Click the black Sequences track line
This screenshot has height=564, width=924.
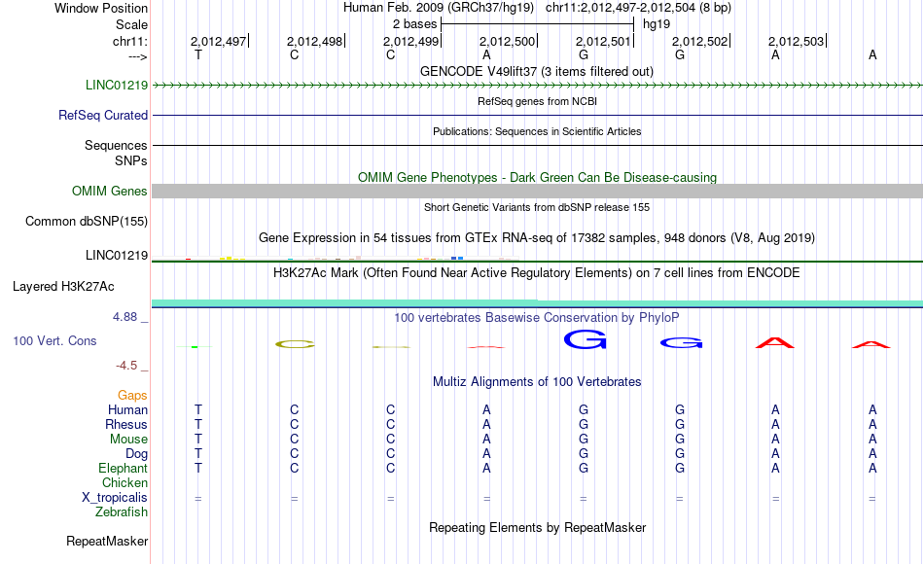point(537,145)
